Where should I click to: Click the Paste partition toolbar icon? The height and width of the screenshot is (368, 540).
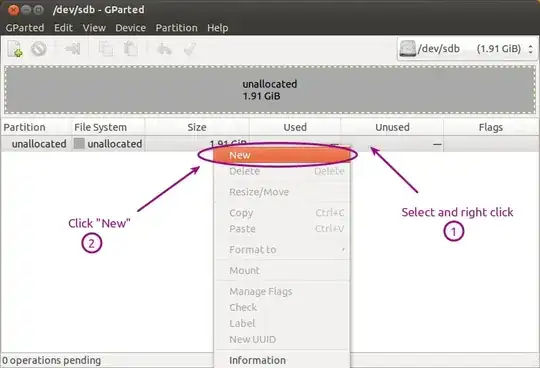pyautogui.click(x=131, y=49)
